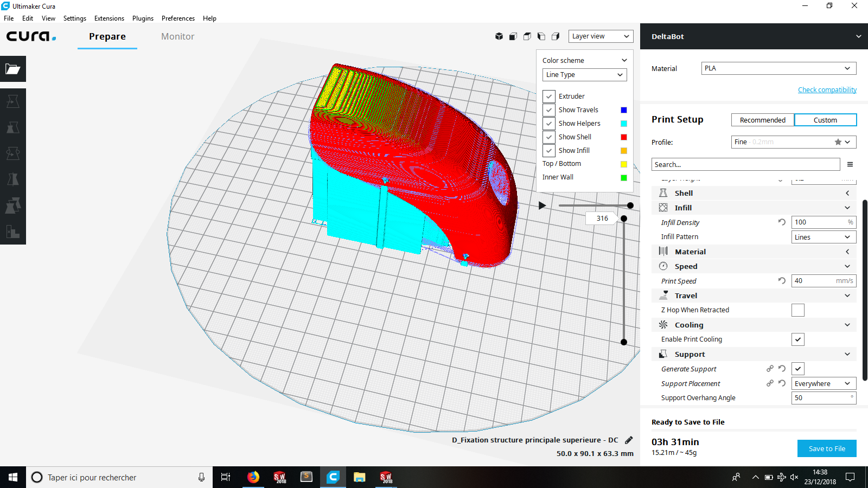Open Firefox from the taskbar

click(253, 477)
